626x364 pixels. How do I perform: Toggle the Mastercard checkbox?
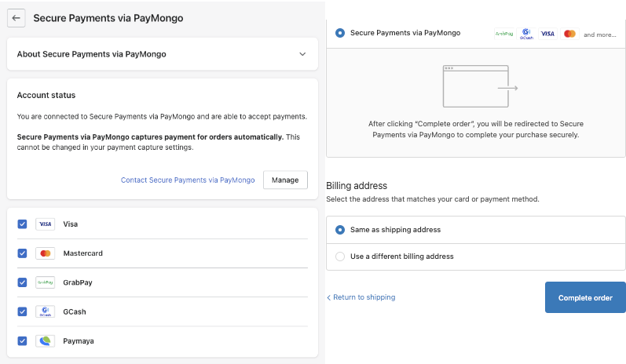tap(22, 253)
